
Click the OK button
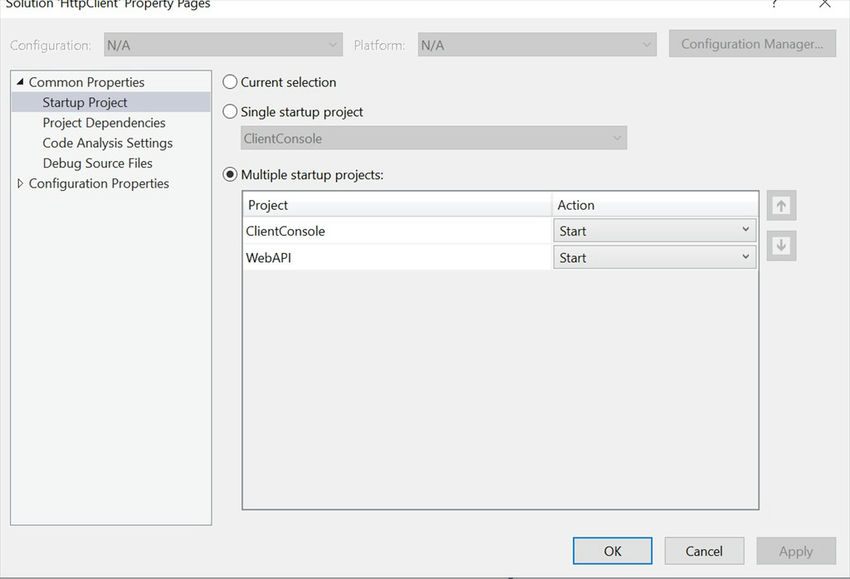click(x=612, y=551)
